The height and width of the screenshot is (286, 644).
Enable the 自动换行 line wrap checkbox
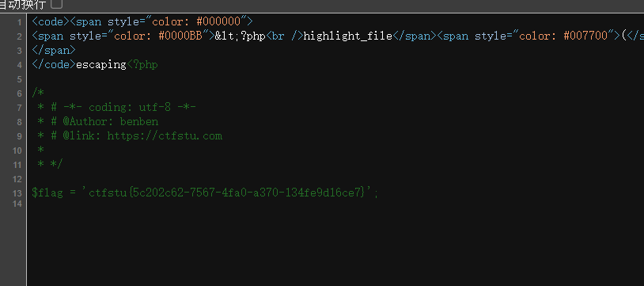coord(57,4)
